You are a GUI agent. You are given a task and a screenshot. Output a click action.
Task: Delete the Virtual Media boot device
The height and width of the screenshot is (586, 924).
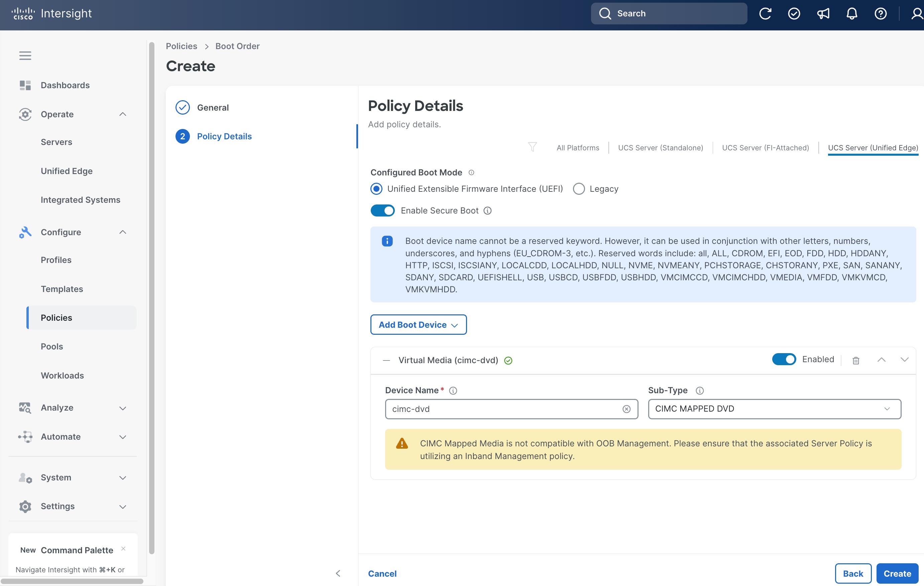tap(856, 360)
